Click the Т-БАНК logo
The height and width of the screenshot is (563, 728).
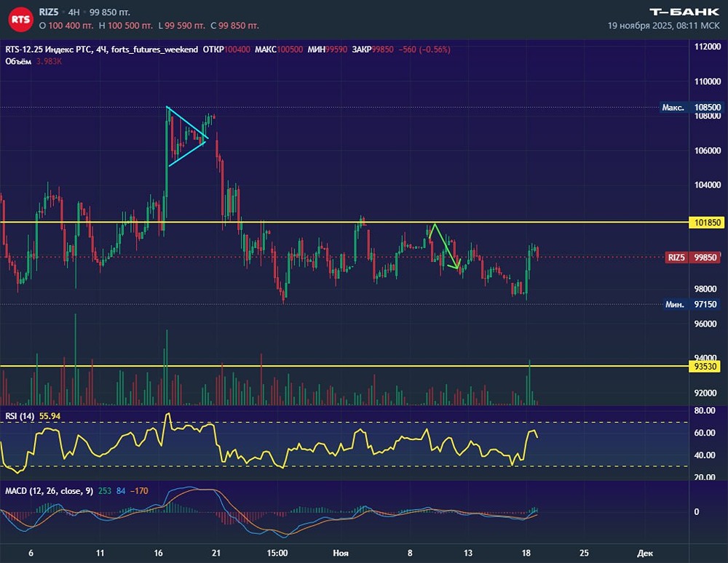[684, 12]
